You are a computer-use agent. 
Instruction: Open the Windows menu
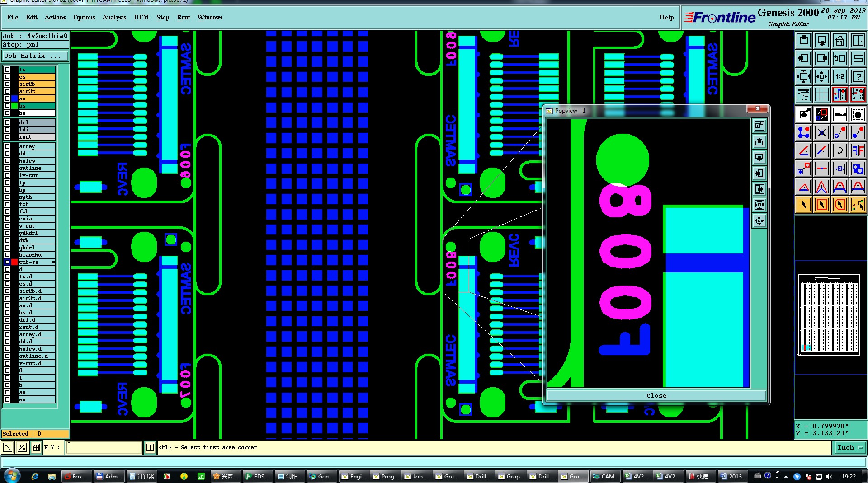tap(210, 17)
